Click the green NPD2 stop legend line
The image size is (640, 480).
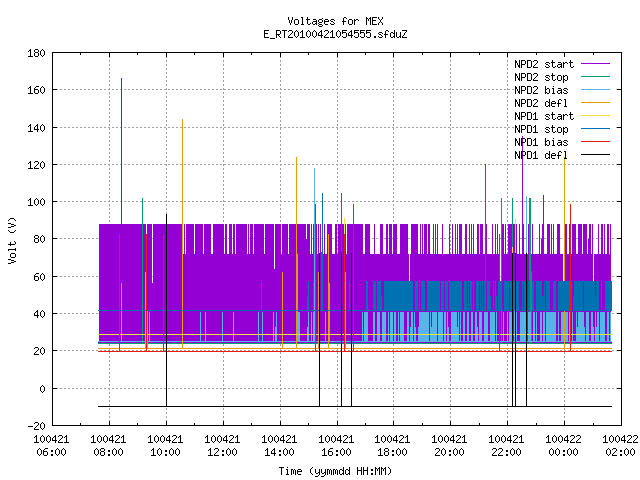click(595, 77)
